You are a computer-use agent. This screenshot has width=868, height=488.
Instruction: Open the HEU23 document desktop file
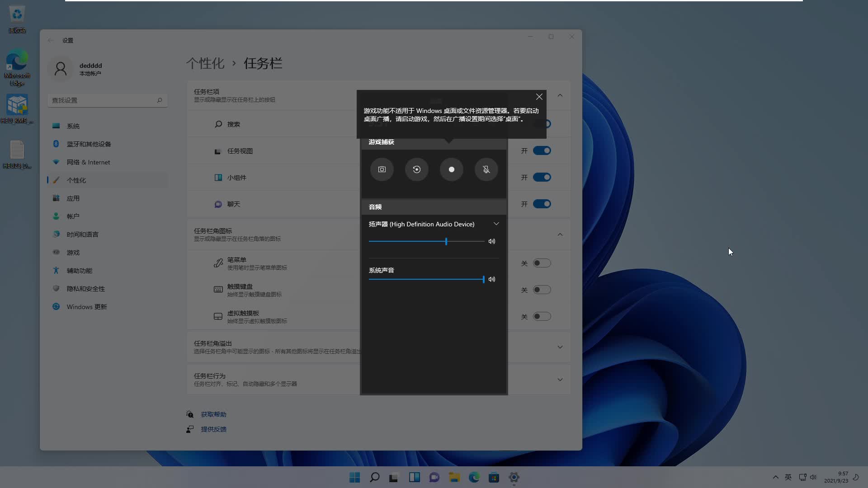pyautogui.click(x=17, y=154)
